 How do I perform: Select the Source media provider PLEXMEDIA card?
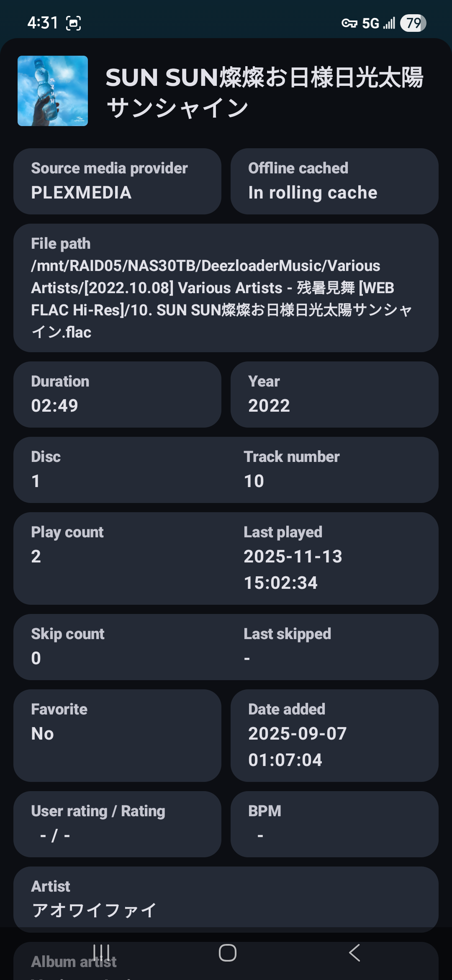coord(117,181)
